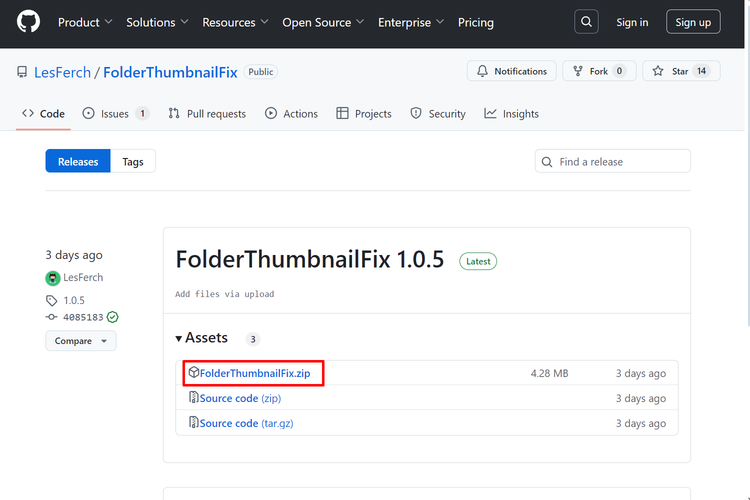The image size is (750, 500).
Task: Click the package icon beside FolderThumbnailFix.zip
Action: point(193,372)
